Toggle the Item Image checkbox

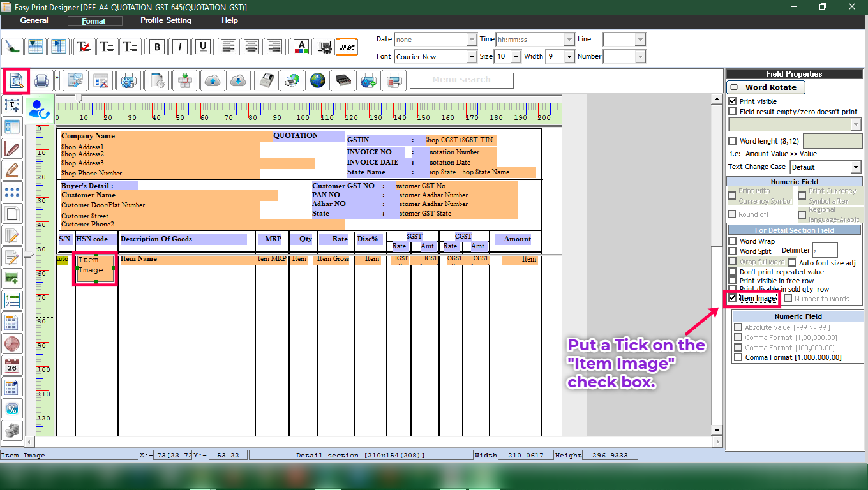tap(733, 298)
